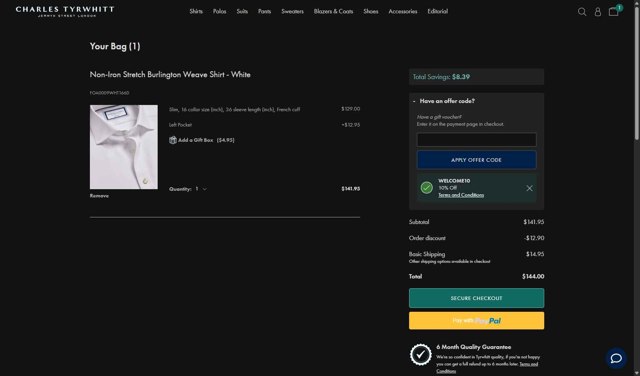This screenshot has width=640, height=376.
Task: Open the Blazers & Coats menu
Action: pyautogui.click(x=333, y=11)
